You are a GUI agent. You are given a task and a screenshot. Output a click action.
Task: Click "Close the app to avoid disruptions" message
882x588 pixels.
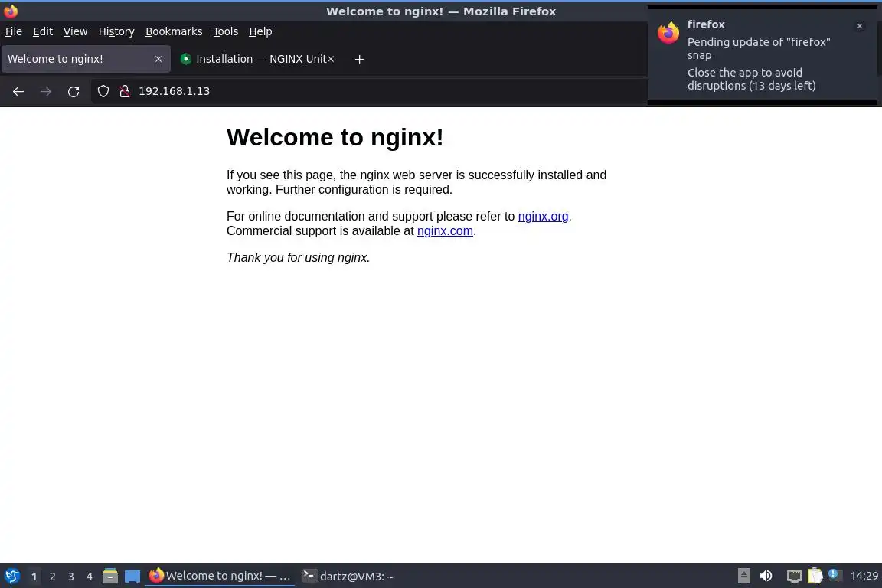pos(752,80)
